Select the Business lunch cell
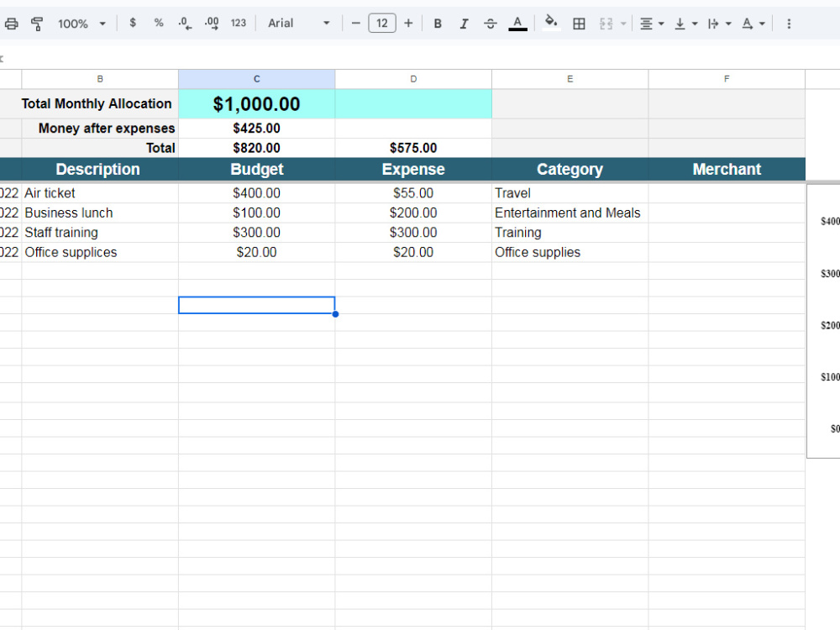 100,213
